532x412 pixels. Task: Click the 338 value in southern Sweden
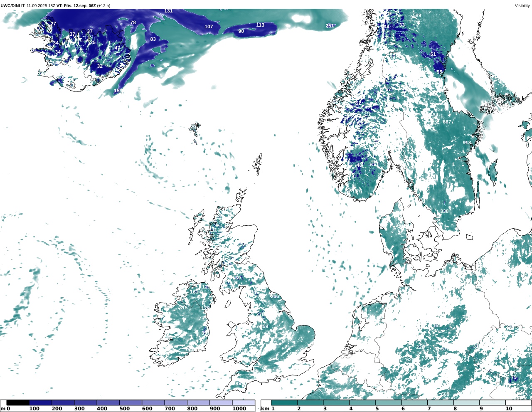[x=444, y=211]
